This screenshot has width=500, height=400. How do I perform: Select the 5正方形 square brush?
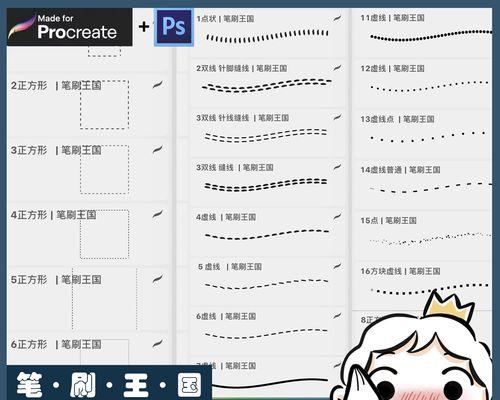click(x=88, y=298)
